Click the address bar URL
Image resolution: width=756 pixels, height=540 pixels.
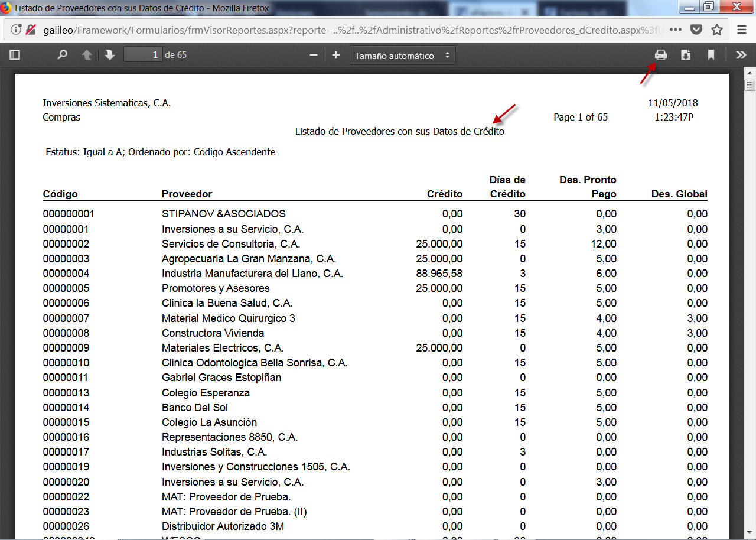click(353, 30)
